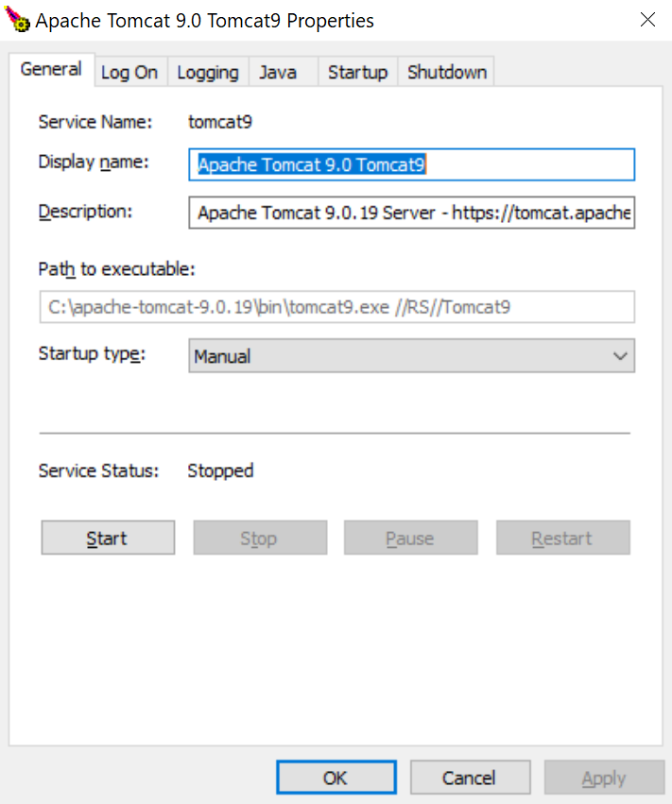Open the Logging tab

point(208,73)
